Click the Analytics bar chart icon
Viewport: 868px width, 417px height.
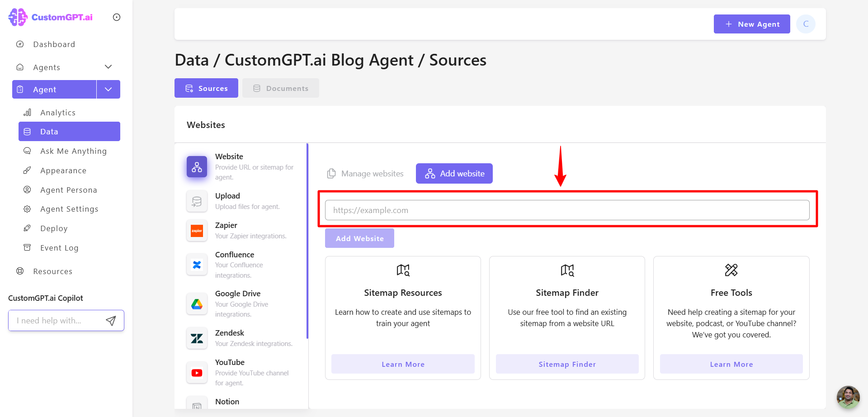[x=27, y=112]
